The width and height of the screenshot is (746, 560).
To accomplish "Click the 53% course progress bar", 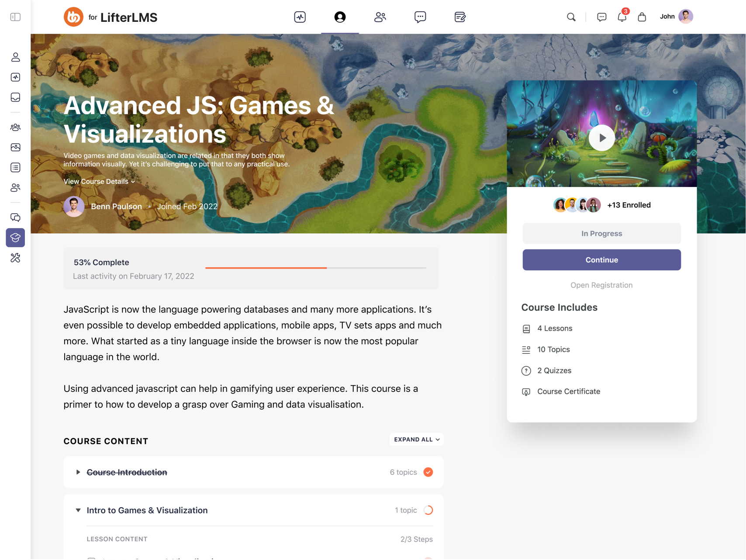I will (315, 268).
